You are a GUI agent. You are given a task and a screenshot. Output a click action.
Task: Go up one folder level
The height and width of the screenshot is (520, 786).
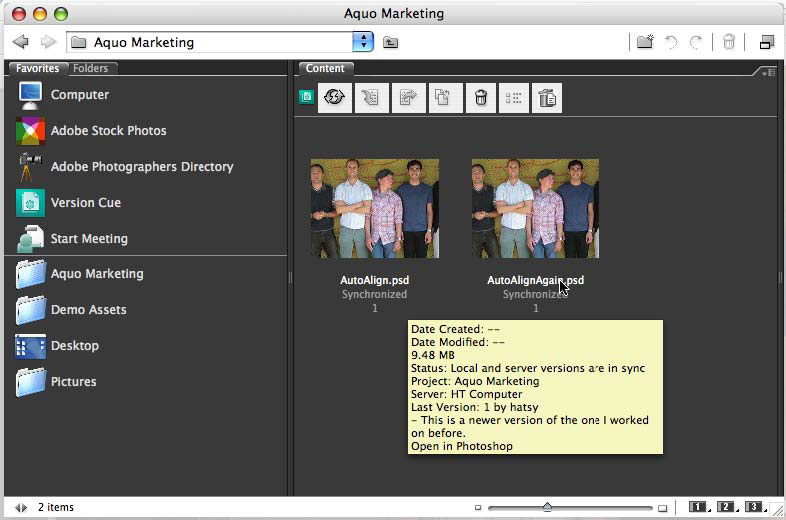point(390,43)
